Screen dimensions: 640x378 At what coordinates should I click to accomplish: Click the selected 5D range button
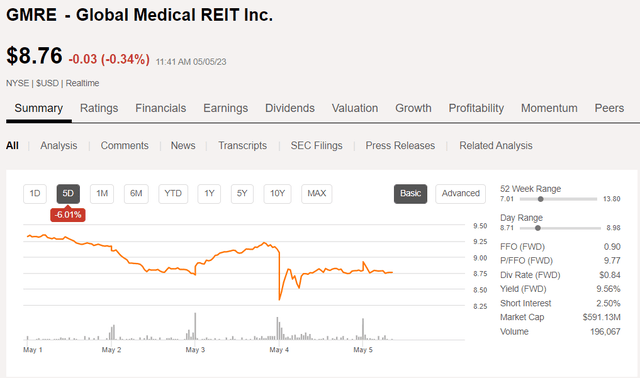[68, 193]
